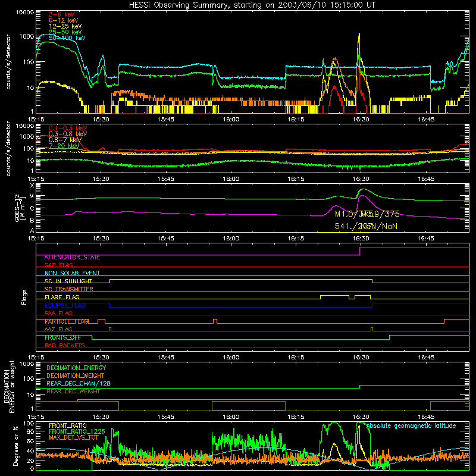
Task: Select the GAP_FLAG label
Action: [58, 265]
